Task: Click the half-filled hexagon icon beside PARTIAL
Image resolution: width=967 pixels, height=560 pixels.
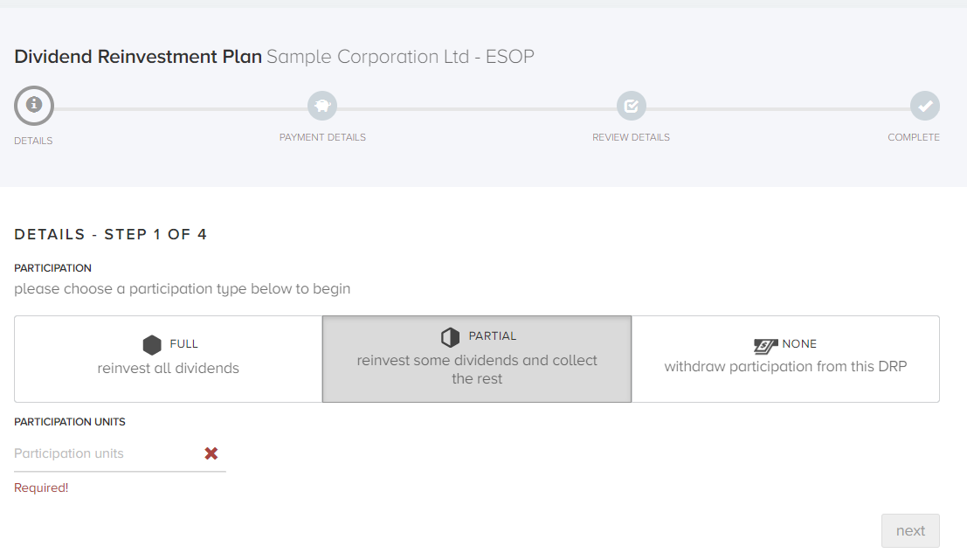Action: coord(450,337)
